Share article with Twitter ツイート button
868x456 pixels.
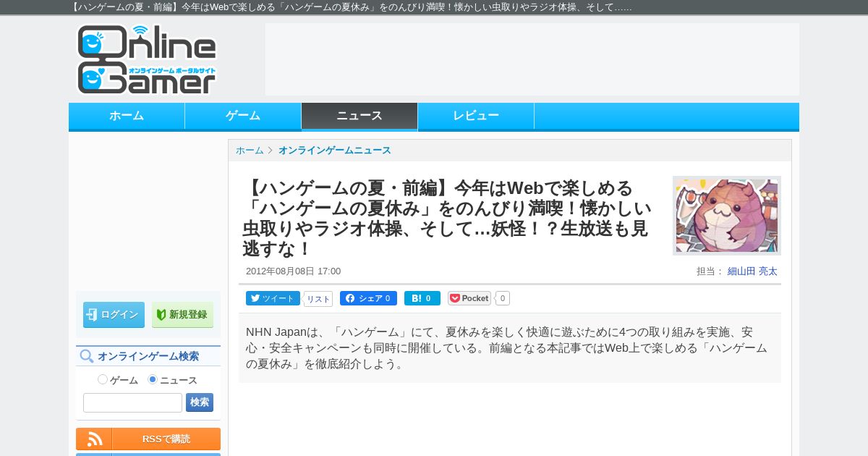click(273, 298)
